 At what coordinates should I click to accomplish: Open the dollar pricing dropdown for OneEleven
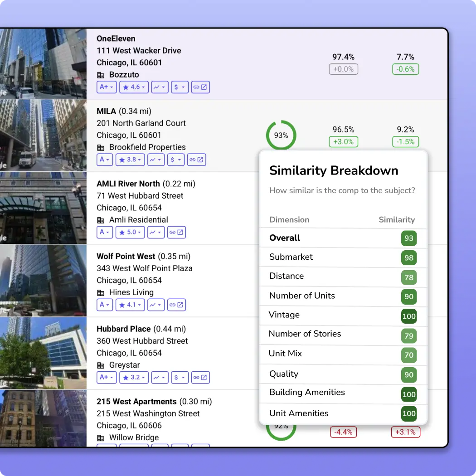(x=180, y=87)
